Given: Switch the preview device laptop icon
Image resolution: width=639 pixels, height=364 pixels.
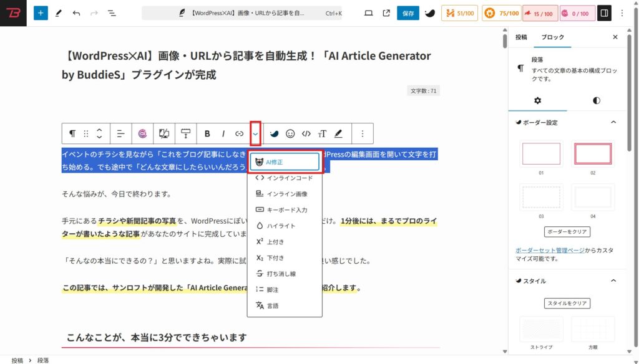Looking at the screenshot, I should (368, 13).
